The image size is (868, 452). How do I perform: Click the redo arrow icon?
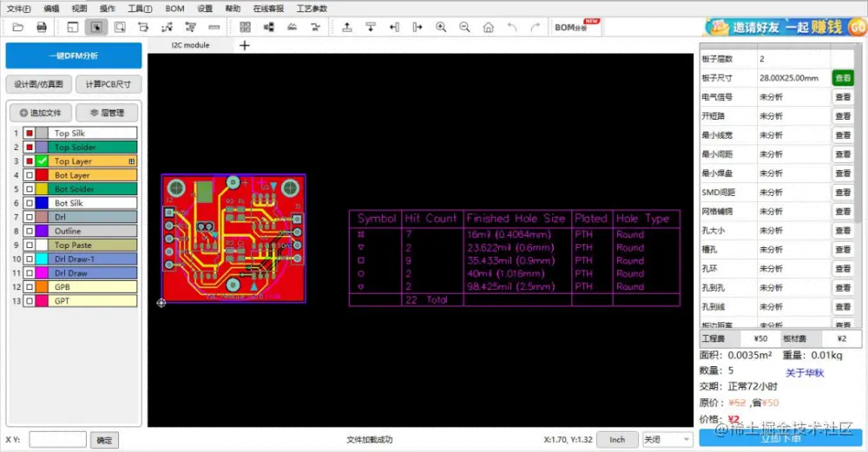[536, 27]
